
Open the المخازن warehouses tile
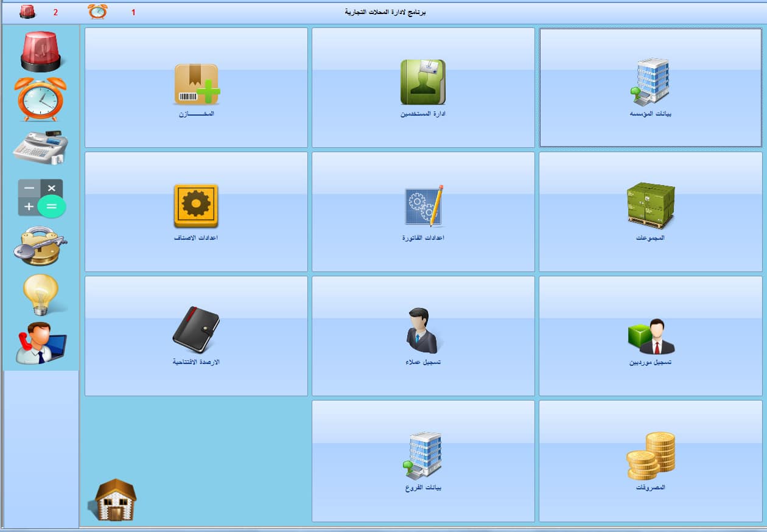click(x=196, y=88)
